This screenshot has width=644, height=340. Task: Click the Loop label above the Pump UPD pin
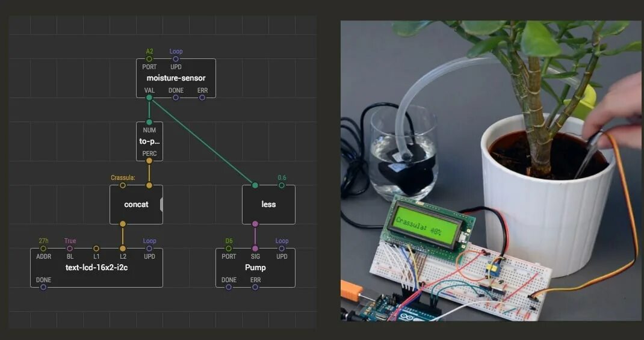pos(282,241)
